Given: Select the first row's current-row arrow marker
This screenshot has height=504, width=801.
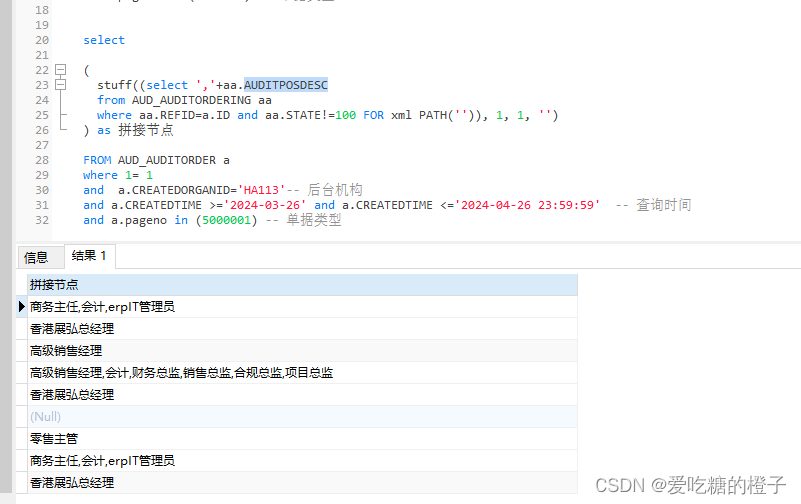Looking at the screenshot, I should click(21, 307).
